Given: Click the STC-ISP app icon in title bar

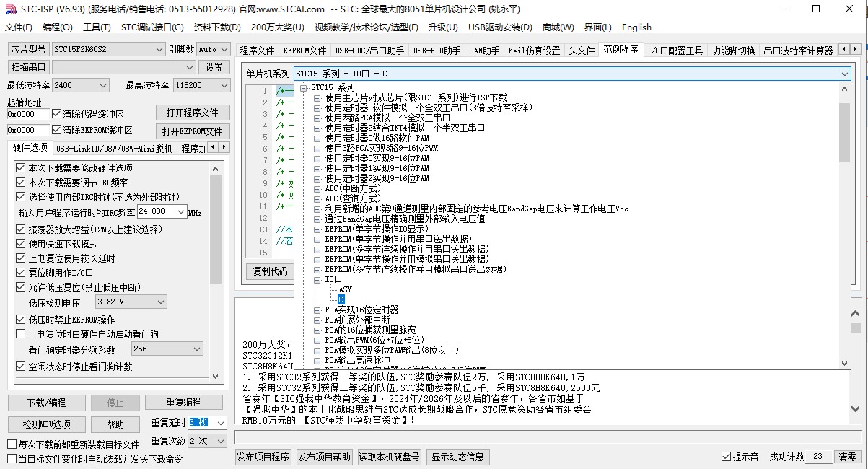Looking at the screenshot, I should [10, 9].
